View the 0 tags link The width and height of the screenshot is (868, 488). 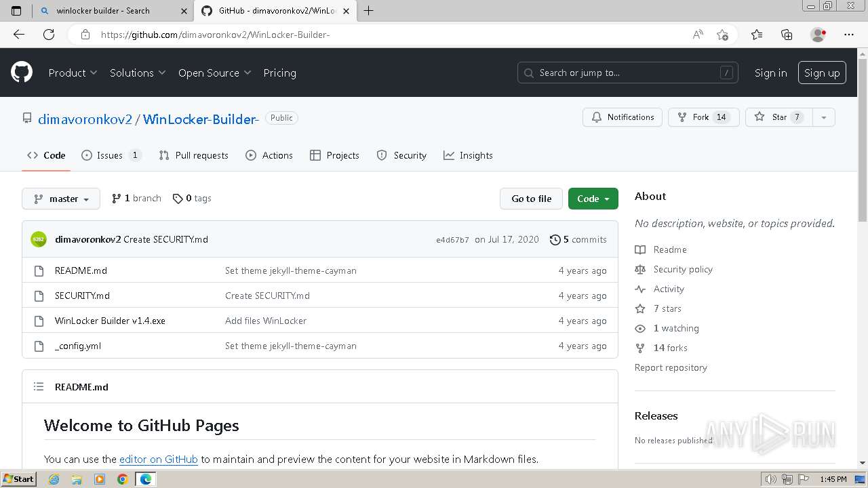coord(192,199)
